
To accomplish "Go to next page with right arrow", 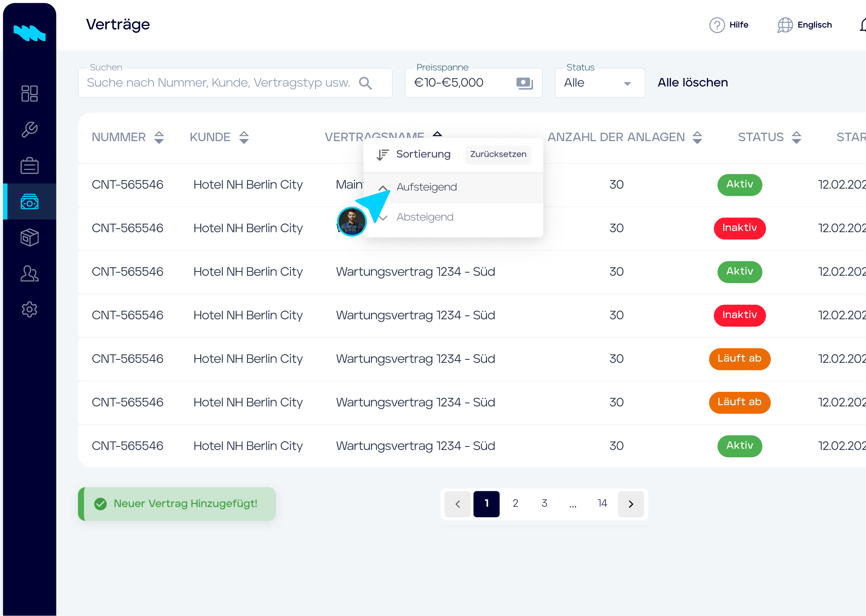I will (x=631, y=504).
